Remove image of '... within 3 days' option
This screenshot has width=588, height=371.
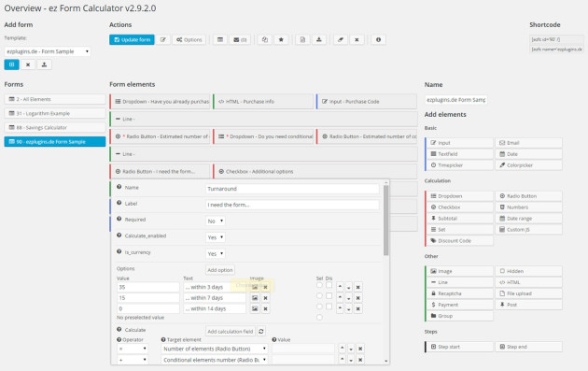click(265, 287)
